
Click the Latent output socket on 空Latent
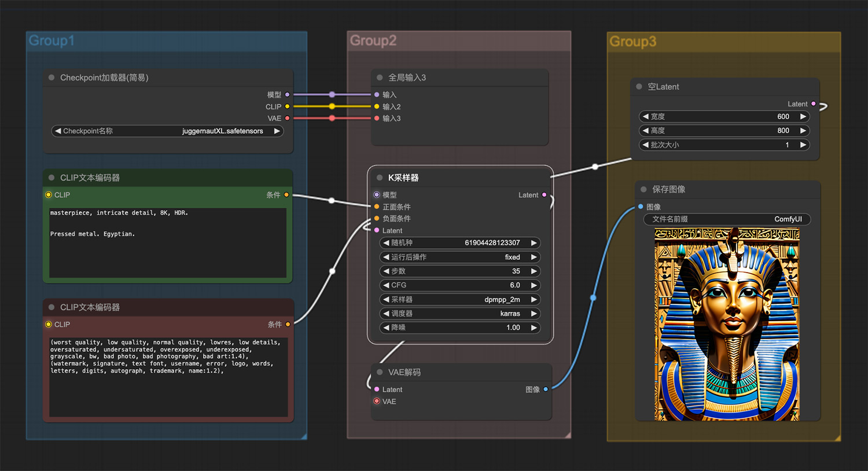(814, 104)
